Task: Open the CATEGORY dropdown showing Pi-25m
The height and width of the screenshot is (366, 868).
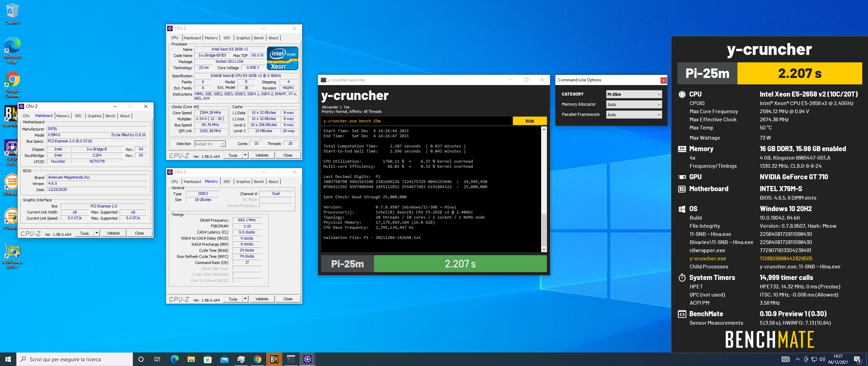Action: pos(634,94)
